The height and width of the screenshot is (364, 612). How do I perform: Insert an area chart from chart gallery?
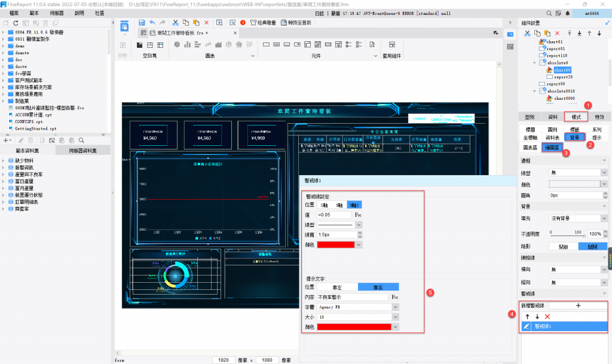(218, 44)
